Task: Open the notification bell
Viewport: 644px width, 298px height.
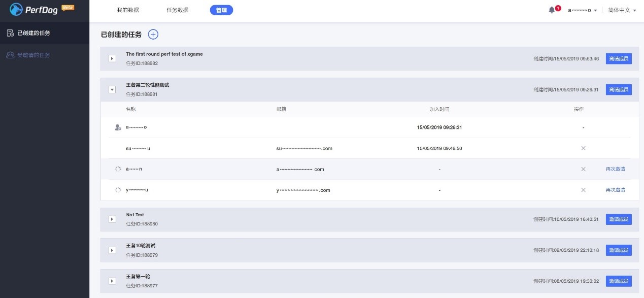Action: 551,9
